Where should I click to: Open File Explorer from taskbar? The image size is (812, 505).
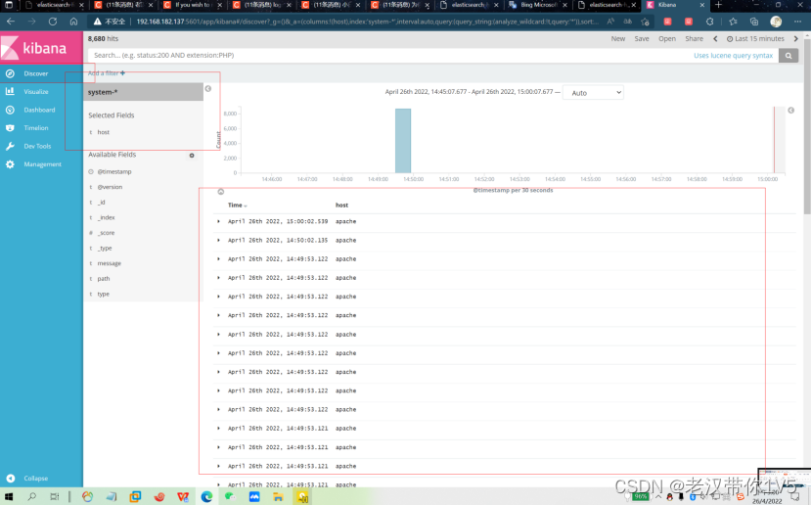click(278, 497)
